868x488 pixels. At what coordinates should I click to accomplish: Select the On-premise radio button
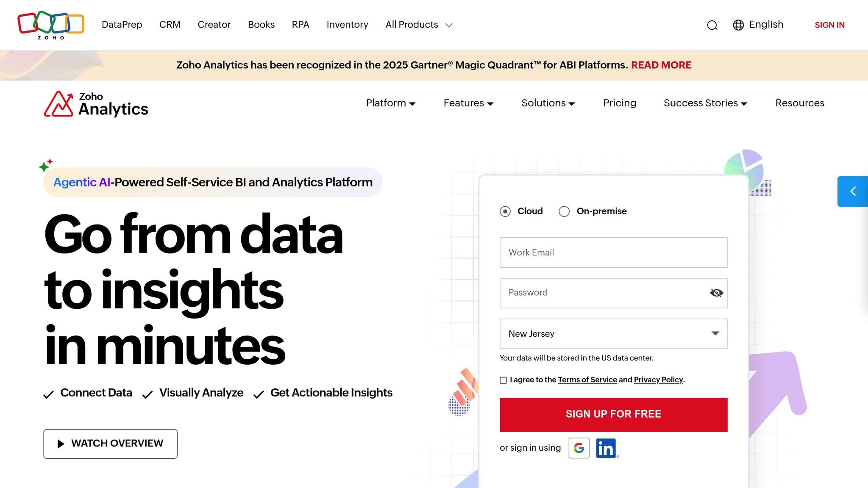pyautogui.click(x=564, y=211)
